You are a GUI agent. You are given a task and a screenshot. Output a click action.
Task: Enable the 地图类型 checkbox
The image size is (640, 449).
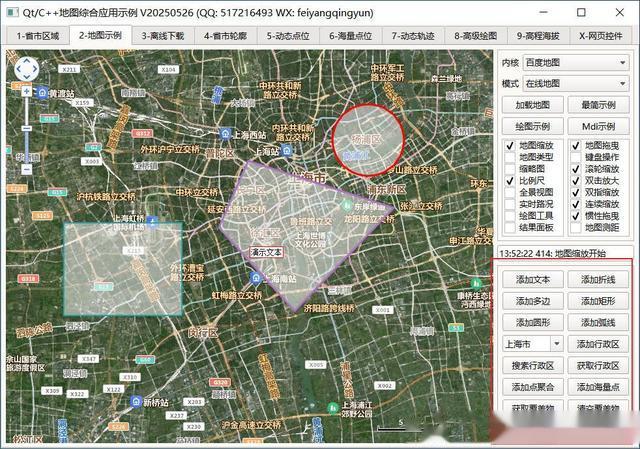click(510, 157)
